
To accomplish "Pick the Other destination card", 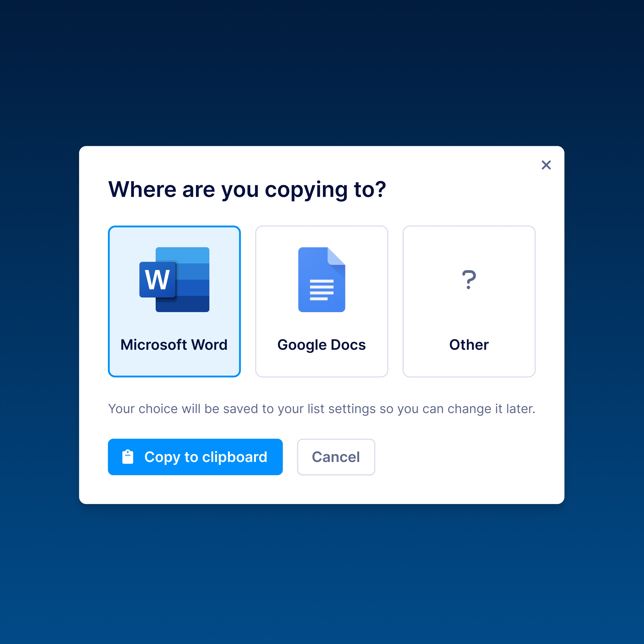I will [469, 301].
